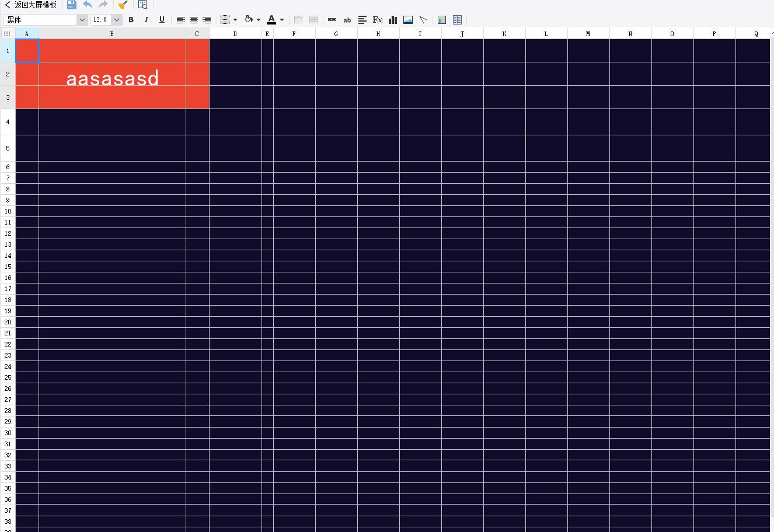
Task: Select column M header
Action: (x=588, y=34)
